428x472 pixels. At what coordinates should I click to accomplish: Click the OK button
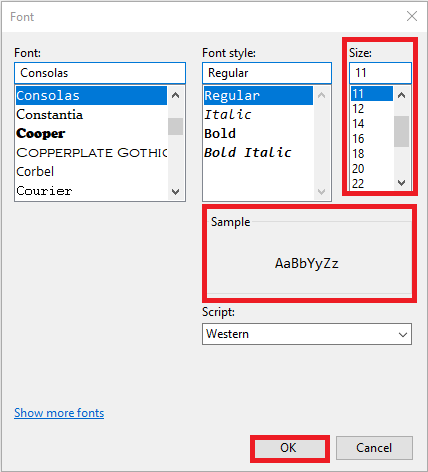tap(289, 448)
